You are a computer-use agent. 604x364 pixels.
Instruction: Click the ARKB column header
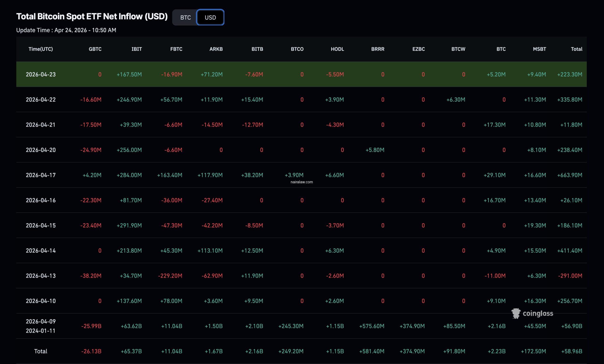click(x=216, y=49)
